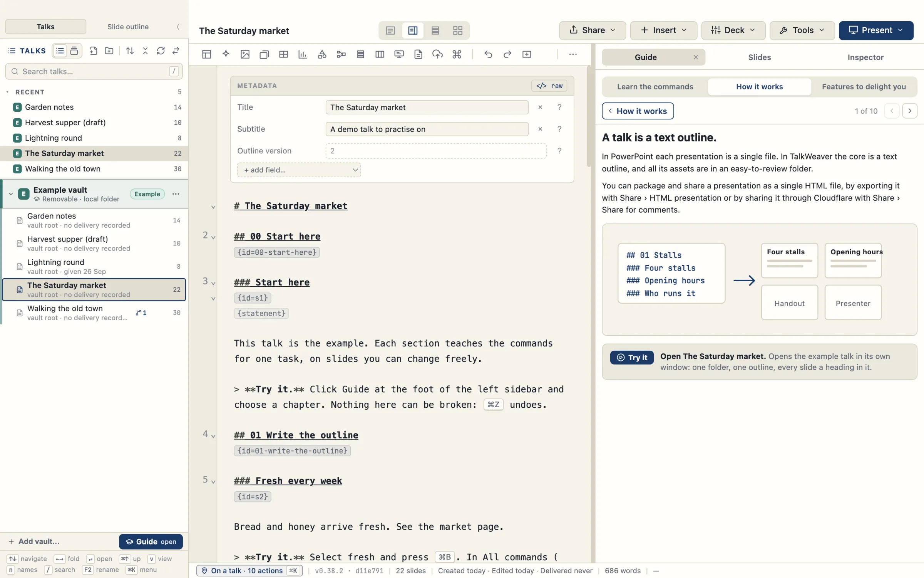Click the shapes icon in editor toolbar

tap(322, 54)
